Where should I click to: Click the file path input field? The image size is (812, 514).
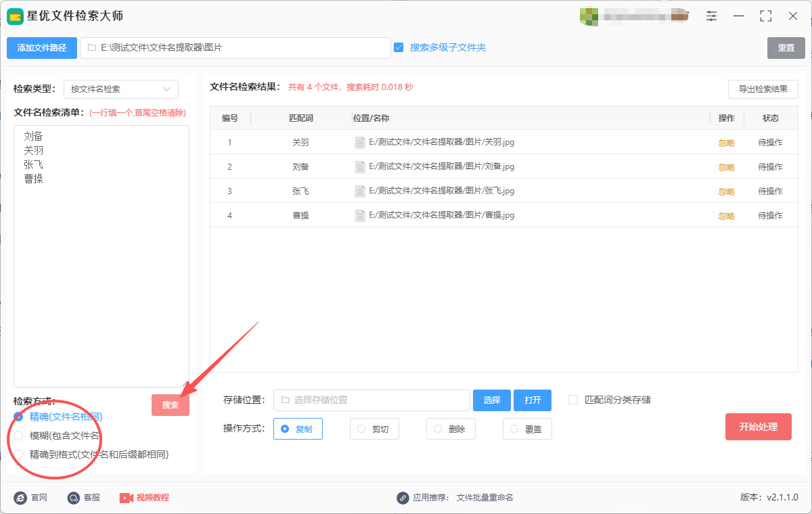(x=235, y=48)
